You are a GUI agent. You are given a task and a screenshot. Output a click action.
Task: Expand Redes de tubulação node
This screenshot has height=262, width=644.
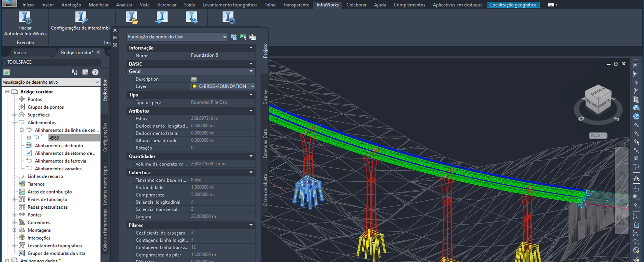(14, 199)
